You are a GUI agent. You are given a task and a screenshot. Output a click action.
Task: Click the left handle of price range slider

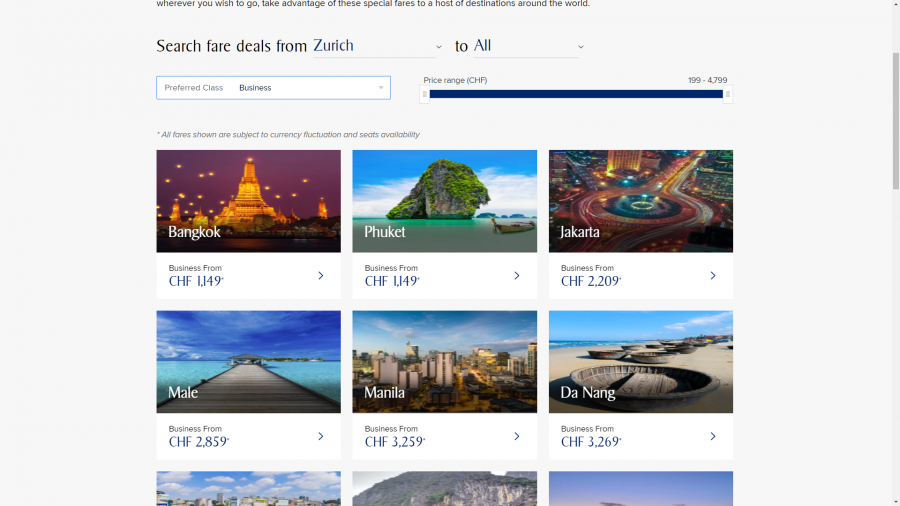tap(425, 94)
